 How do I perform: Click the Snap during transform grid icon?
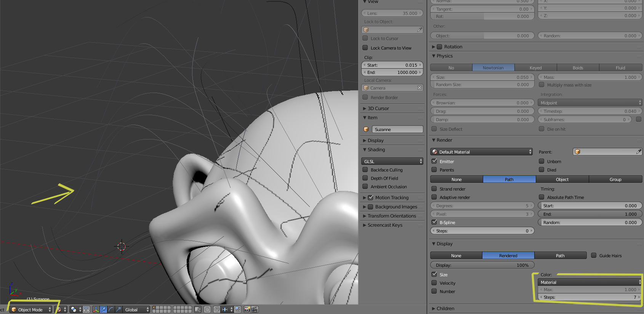point(238,309)
